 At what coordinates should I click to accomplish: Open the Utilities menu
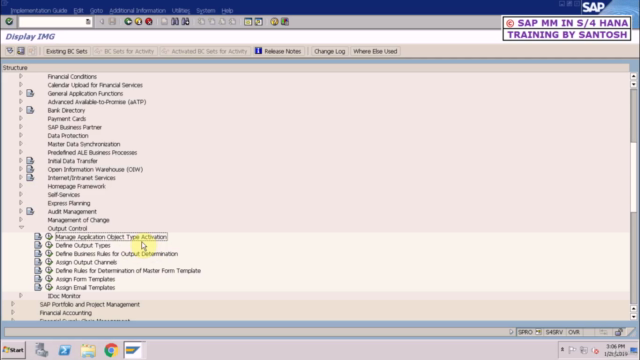(181, 11)
